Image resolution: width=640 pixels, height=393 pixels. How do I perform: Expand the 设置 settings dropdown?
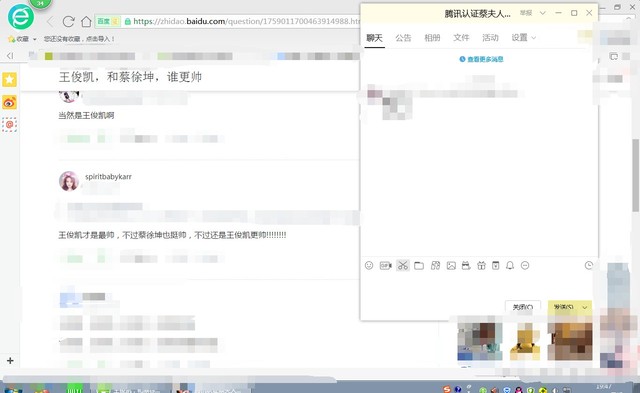click(x=524, y=38)
